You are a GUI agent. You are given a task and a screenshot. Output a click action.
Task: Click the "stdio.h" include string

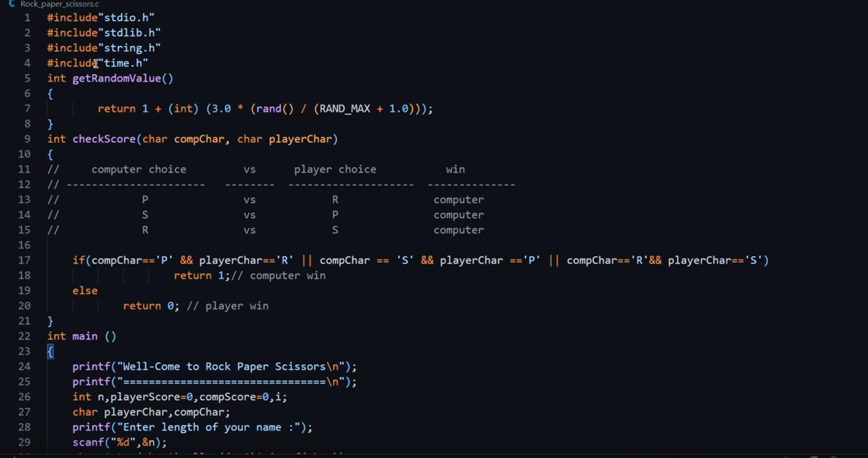coord(126,18)
